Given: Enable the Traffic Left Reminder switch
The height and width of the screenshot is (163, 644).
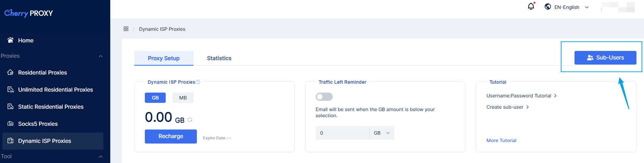Looking at the screenshot, I should click(324, 97).
